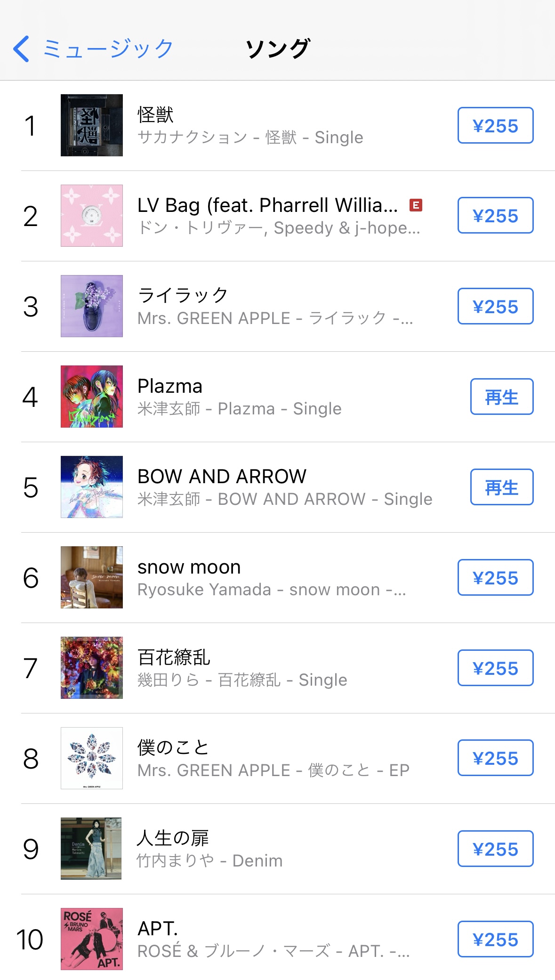Open Plazma cover art
Image resolution: width=555 pixels, height=980 pixels.
(92, 397)
